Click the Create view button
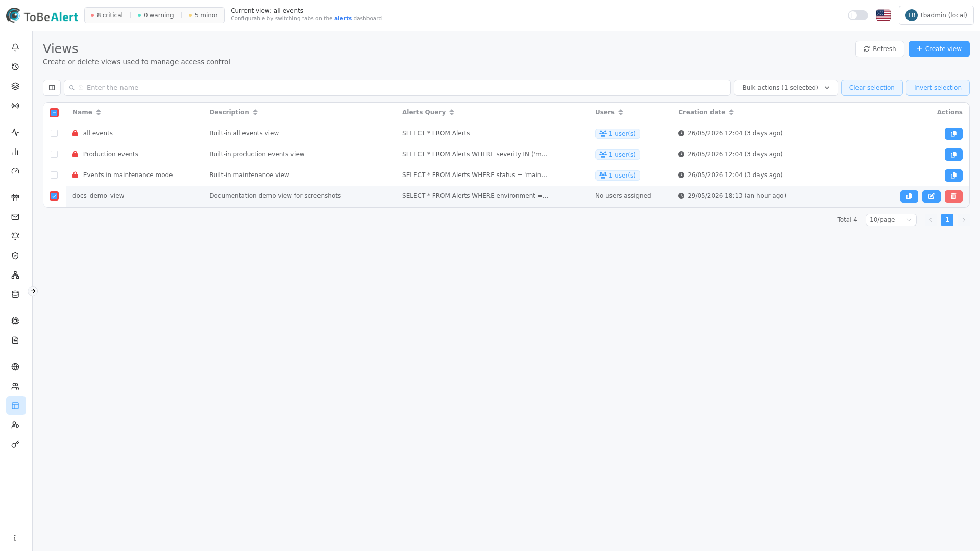Viewport: 980px width, 551px height. click(x=939, y=49)
